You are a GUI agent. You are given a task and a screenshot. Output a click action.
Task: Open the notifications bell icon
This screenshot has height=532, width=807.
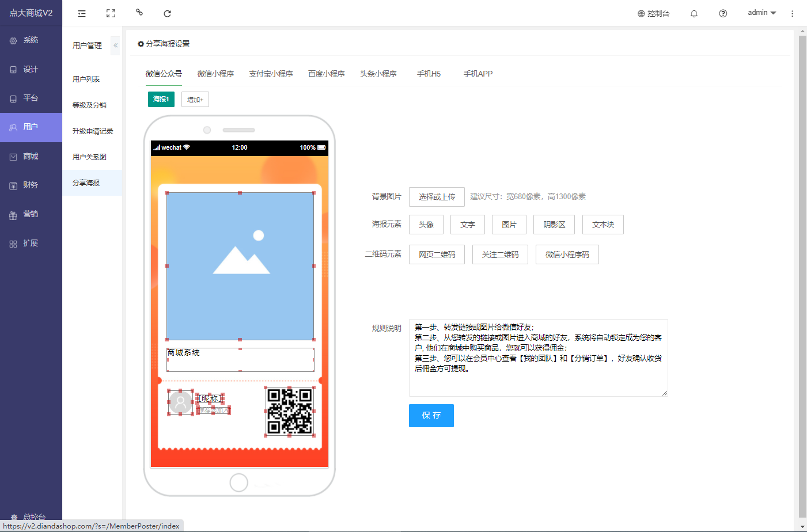point(694,13)
